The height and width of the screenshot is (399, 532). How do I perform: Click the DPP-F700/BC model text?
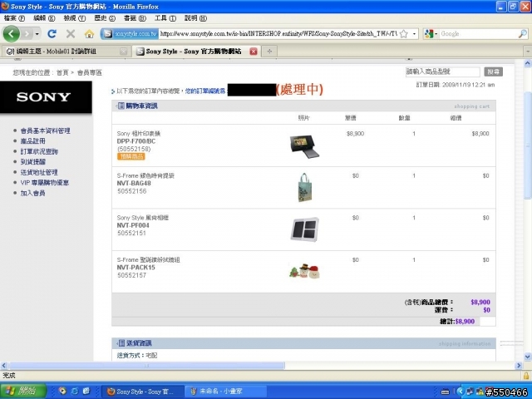[x=136, y=141]
